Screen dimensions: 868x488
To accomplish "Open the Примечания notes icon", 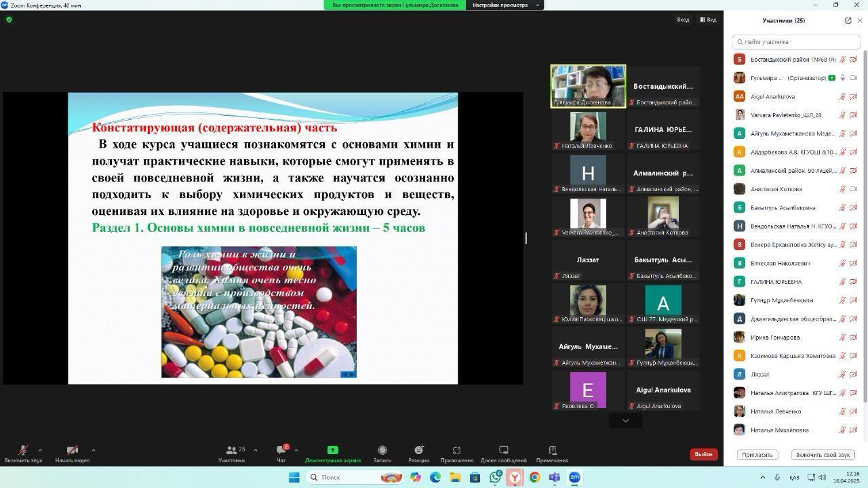I will pyautogui.click(x=552, y=451).
